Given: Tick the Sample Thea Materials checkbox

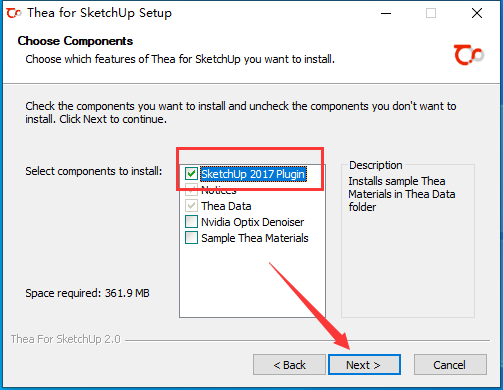Looking at the screenshot, I should (x=191, y=238).
